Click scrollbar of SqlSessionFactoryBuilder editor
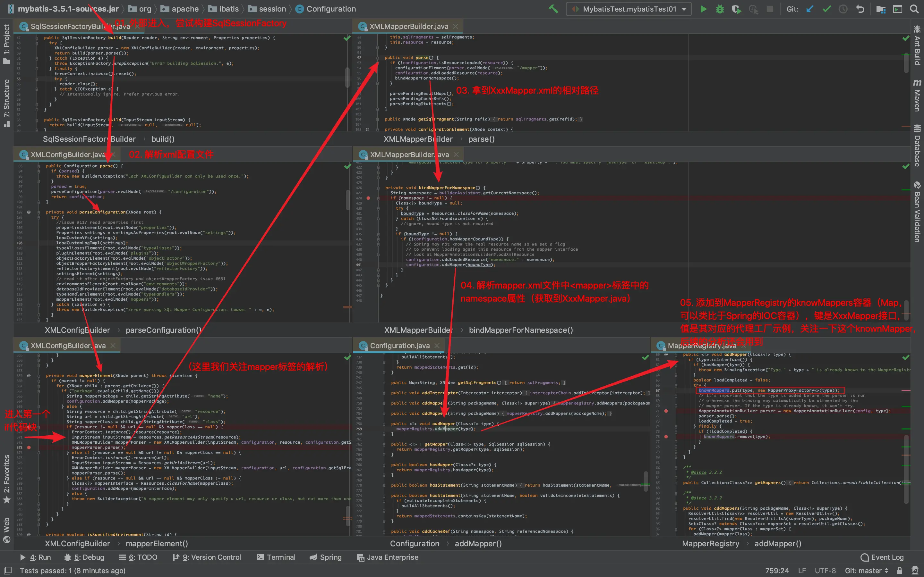The height and width of the screenshot is (577, 924). [347, 78]
